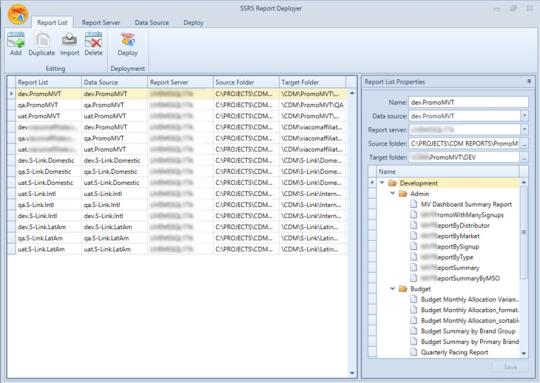Browse for Target folder with ellipsis button

coord(524,158)
